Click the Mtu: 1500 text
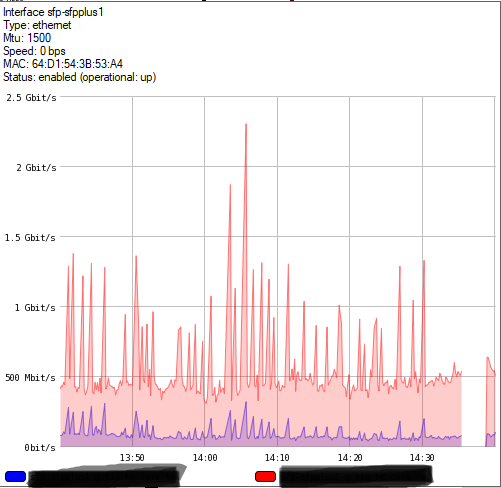The height and width of the screenshot is (488, 501). pos(27,38)
